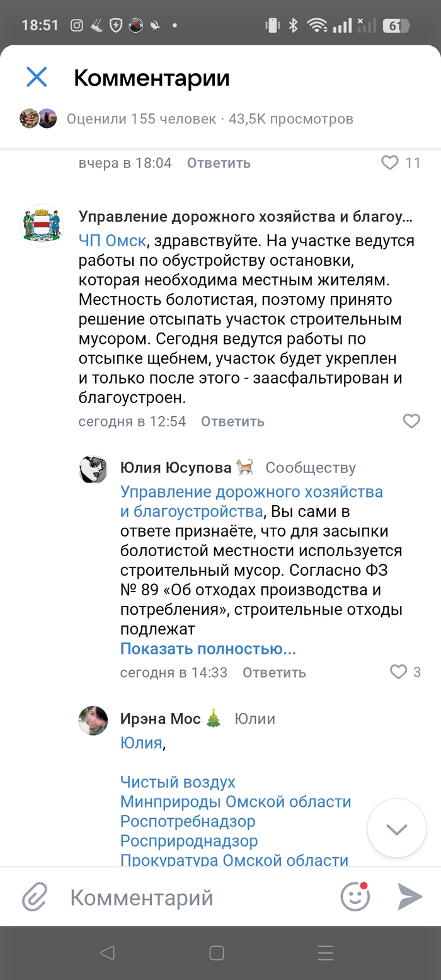This screenshot has width=441, height=980.
Task: Open Ирэна Мос's profile avatar
Action: (x=93, y=720)
